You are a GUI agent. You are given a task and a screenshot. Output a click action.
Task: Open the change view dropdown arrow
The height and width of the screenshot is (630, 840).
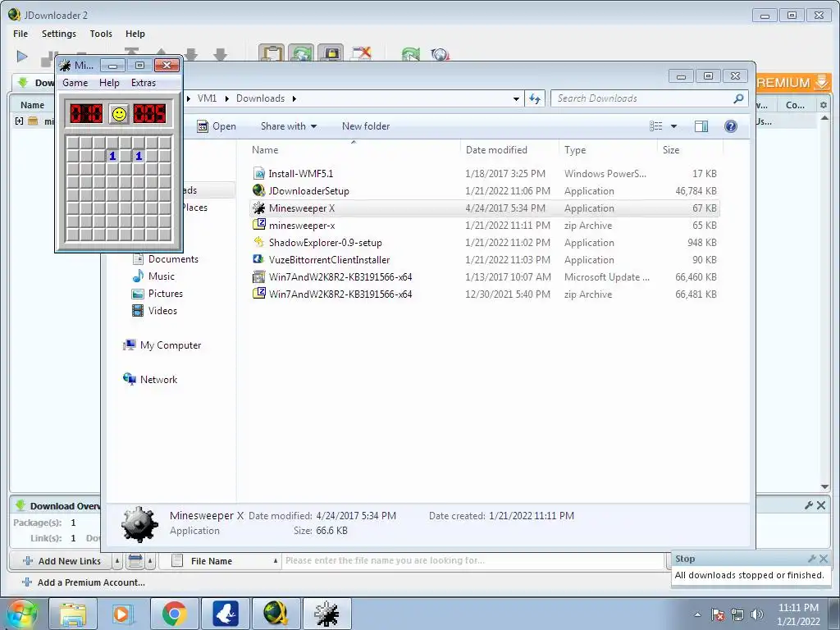point(674,126)
